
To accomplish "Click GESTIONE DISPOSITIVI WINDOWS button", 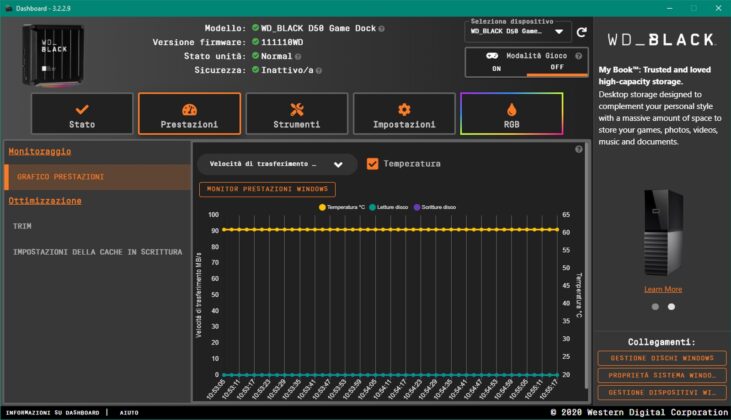I will click(x=662, y=392).
